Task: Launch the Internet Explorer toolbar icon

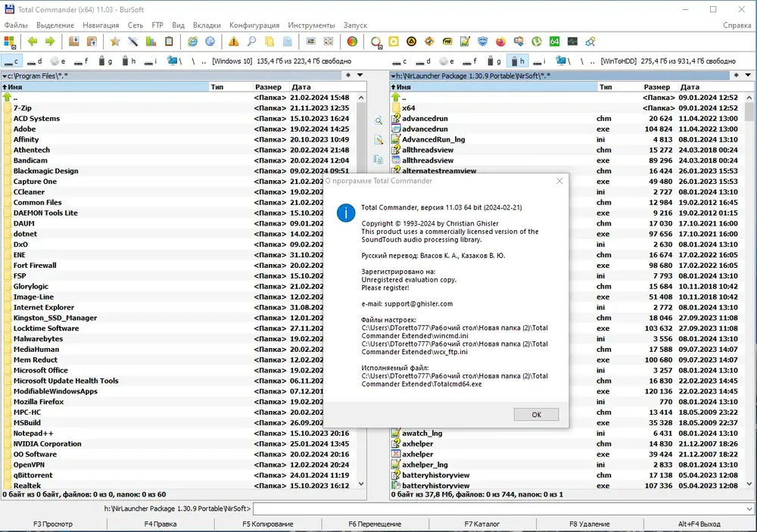Action: 192,42
